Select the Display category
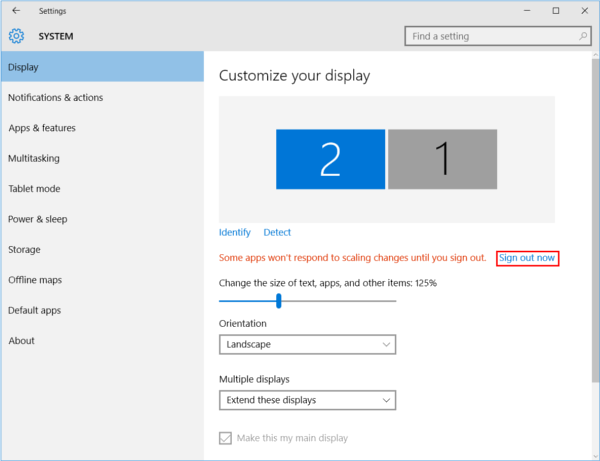600x461 pixels. pyautogui.click(x=103, y=67)
